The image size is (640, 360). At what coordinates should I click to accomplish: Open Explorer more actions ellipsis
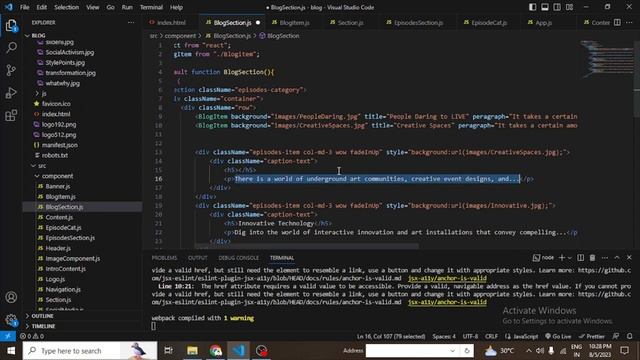[131, 22]
